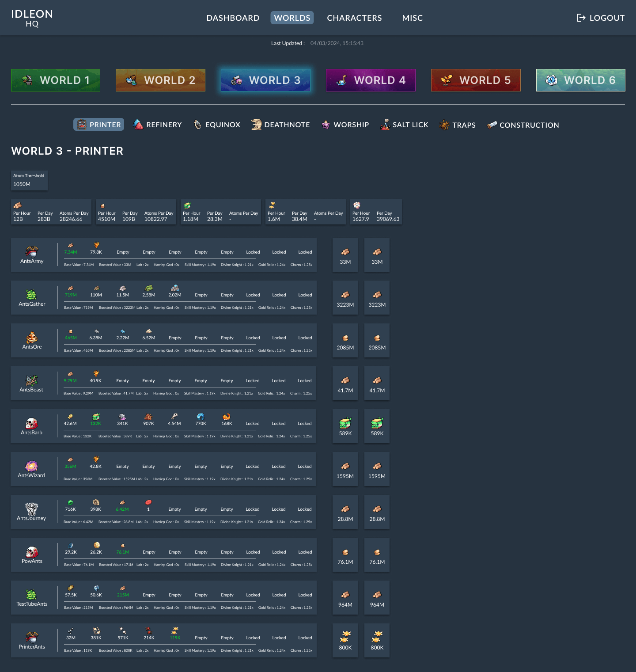This screenshot has height=672, width=636.
Task: Click the AntsBeast character avatar
Action: tap(31, 380)
